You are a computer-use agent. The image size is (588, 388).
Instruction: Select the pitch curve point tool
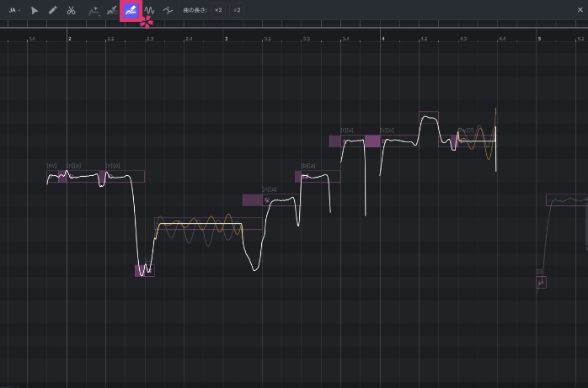tap(94, 10)
